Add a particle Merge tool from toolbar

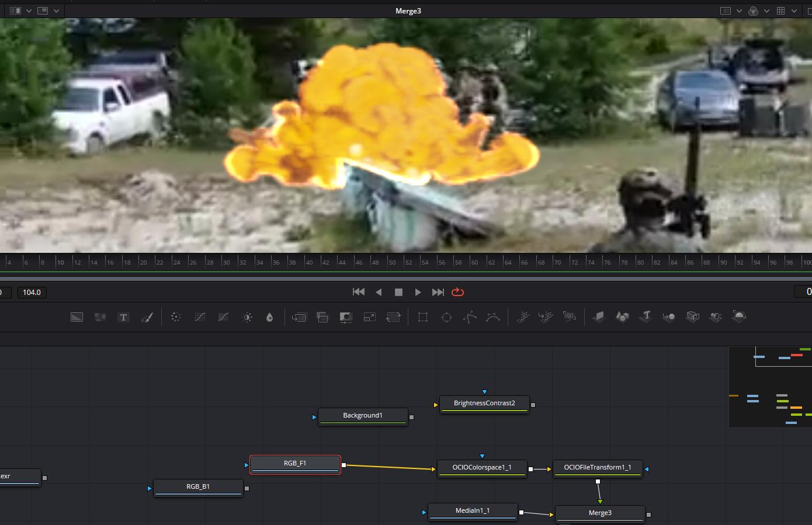(546, 317)
